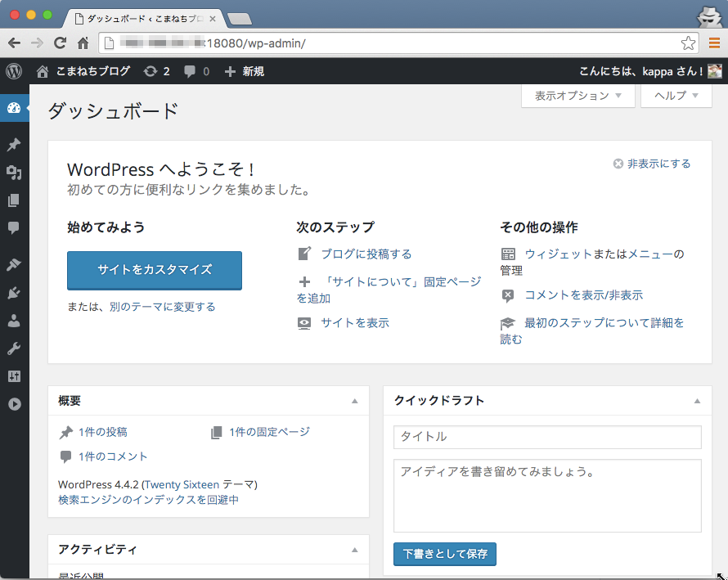Collapse the クイックドラフト panel arrow

click(697, 401)
